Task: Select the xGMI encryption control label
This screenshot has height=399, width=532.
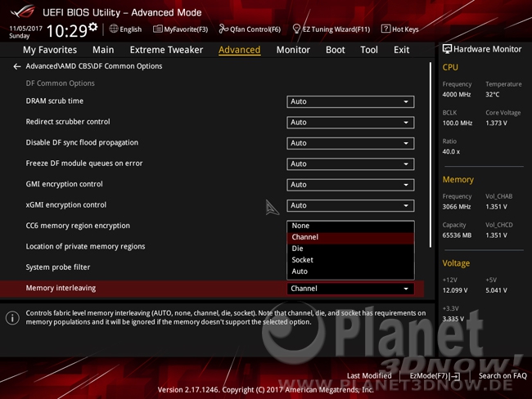Action: pos(66,204)
